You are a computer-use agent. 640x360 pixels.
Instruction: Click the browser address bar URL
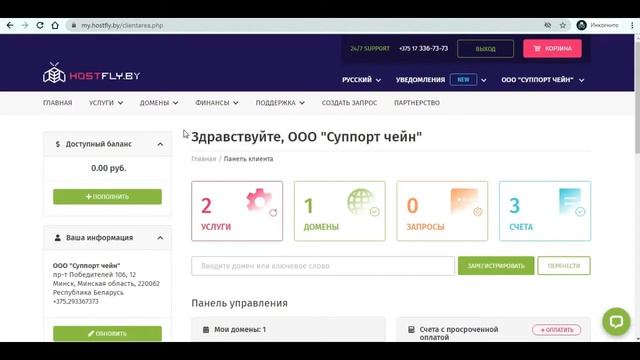tap(122, 25)
